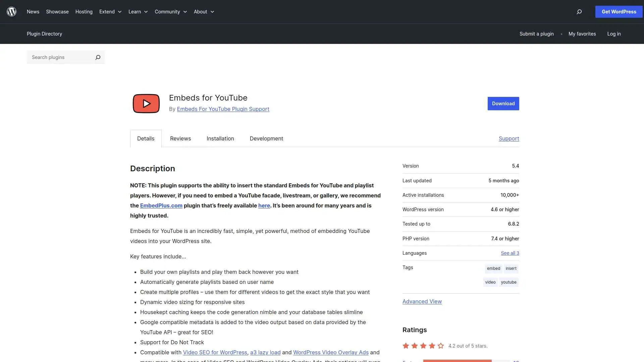Click the Download button
The width and height of the screenshot is (644, 362).
point(503,103)
